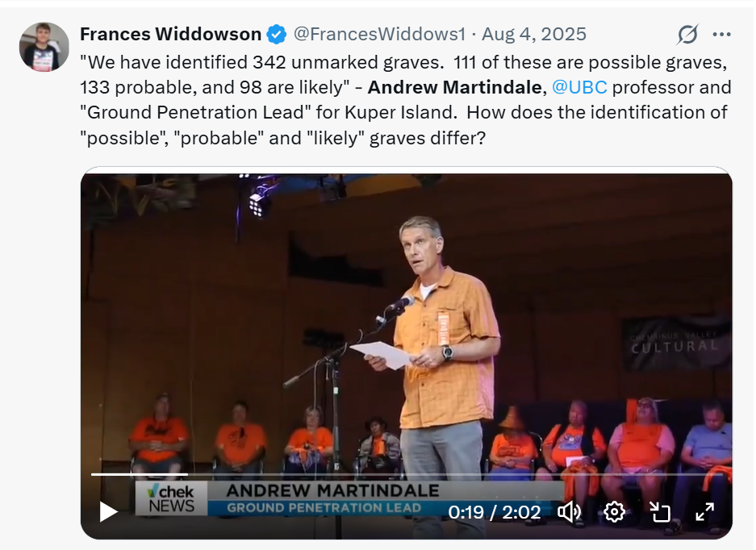Click the Aug 4, 2025 timestamp

534,34
